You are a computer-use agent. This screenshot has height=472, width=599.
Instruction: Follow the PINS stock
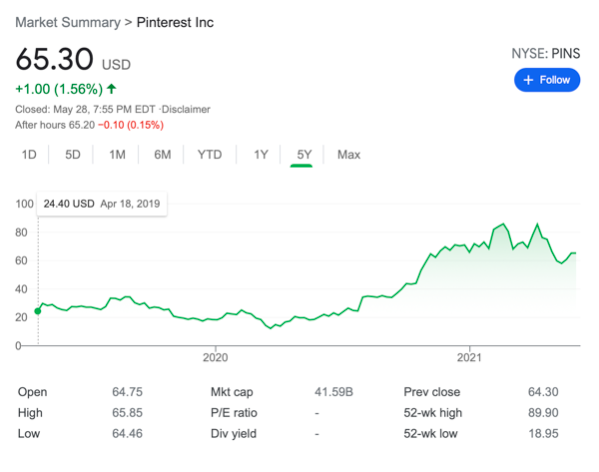click(x=547, y=80)
